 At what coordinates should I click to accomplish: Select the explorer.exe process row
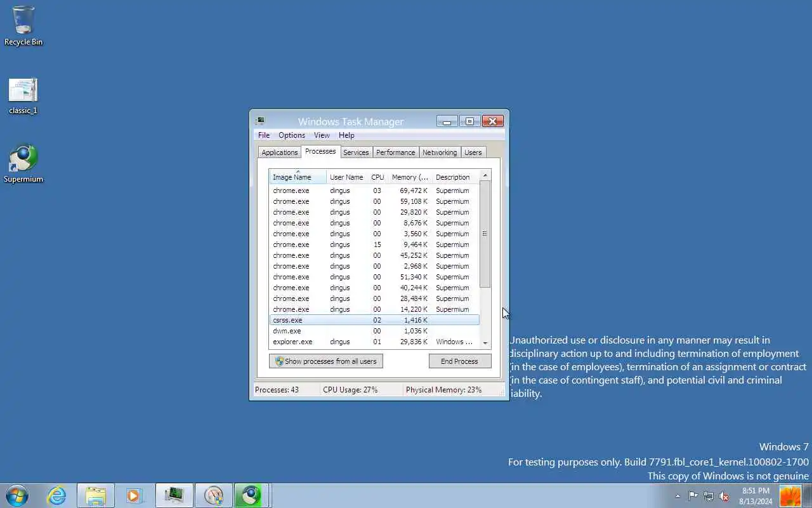[374, 342]
